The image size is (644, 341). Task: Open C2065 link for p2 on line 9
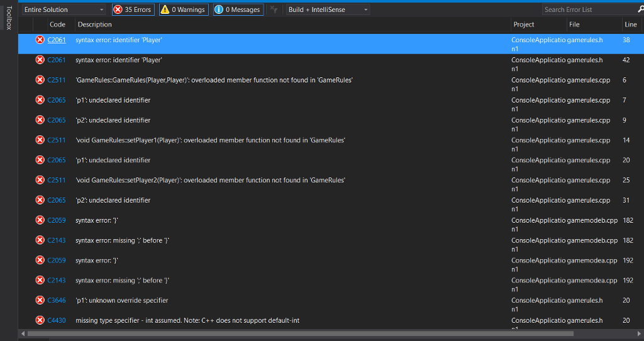pos(57,120)
